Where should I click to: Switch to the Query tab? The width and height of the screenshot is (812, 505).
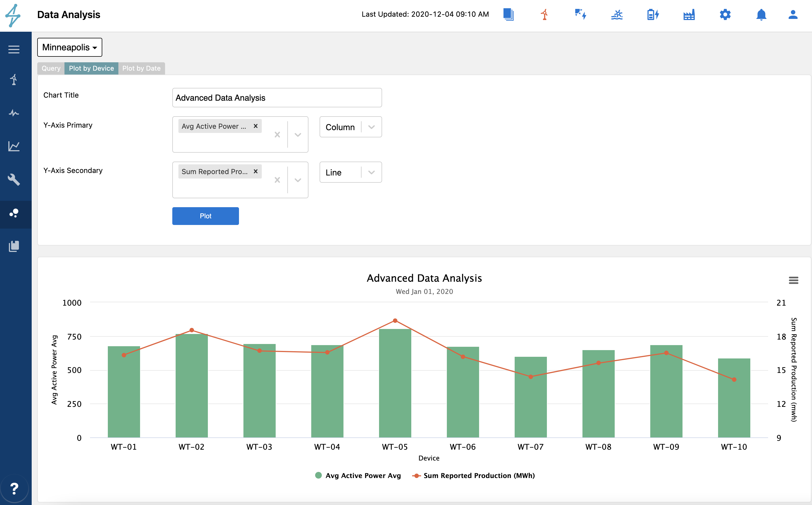click(x=51, y=68)
